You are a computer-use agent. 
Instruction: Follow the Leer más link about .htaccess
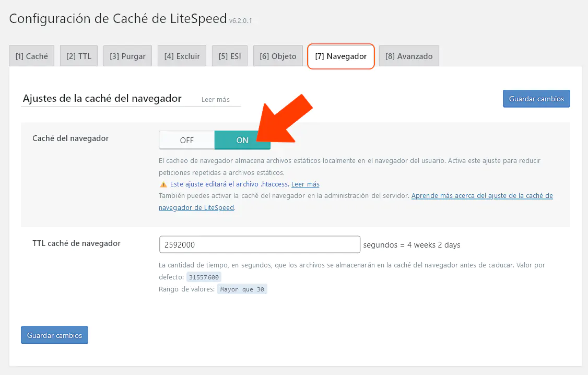click(305, 184)
